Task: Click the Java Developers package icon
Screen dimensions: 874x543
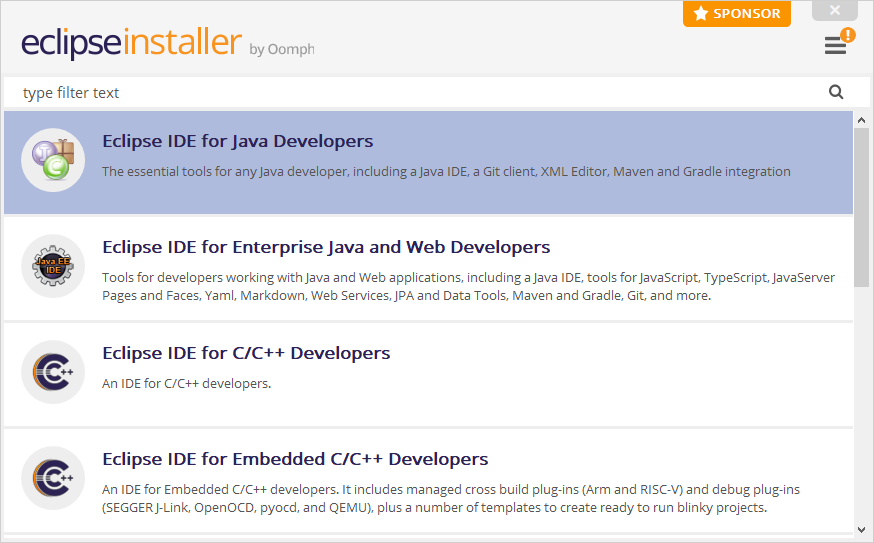Action: tap(53, 160)
